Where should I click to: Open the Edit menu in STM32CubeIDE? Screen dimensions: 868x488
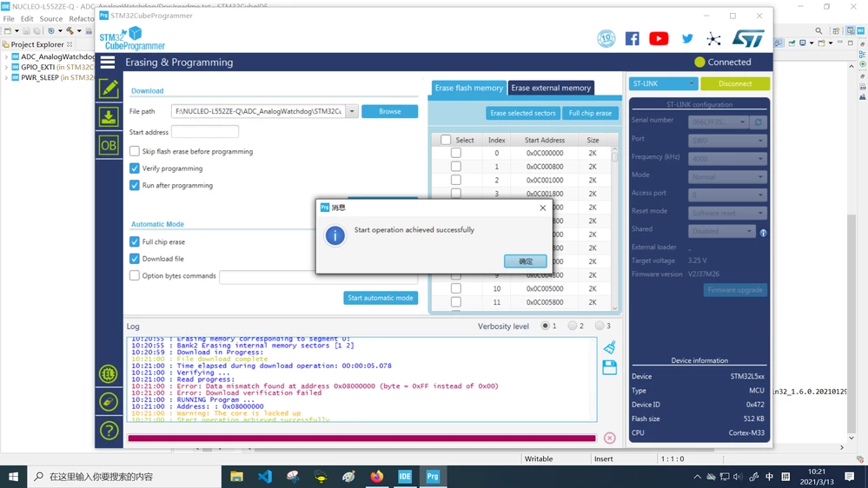[27, 18]
